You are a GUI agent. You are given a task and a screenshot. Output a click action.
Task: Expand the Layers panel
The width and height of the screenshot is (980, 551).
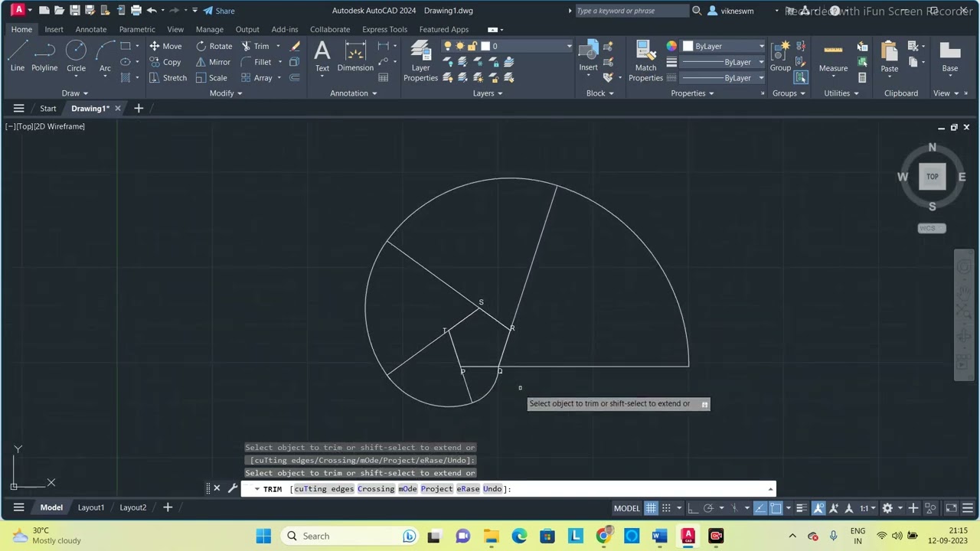click(x=488, y=93)
